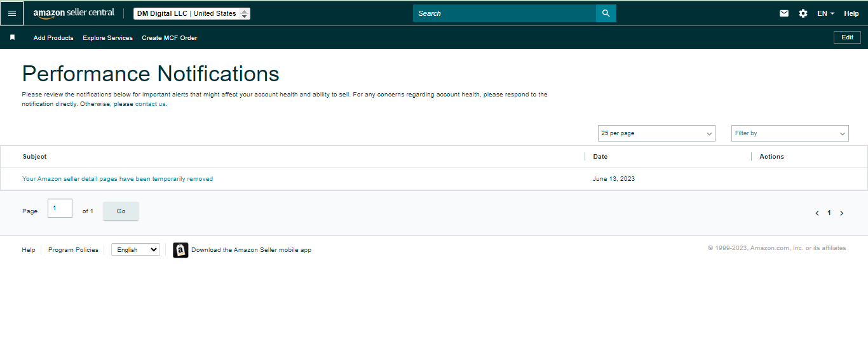Click the Go pagination button
868x363 pixels.
coord(121,211)
